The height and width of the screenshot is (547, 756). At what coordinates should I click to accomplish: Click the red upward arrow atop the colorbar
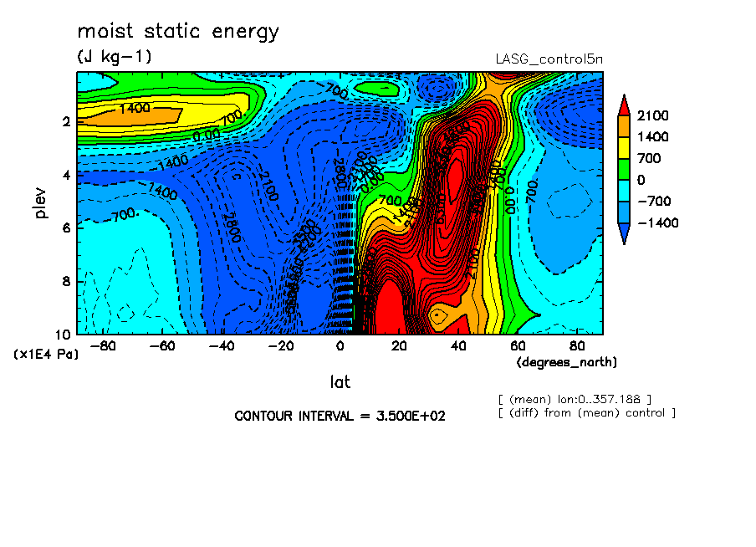click(x=625, y=104)
